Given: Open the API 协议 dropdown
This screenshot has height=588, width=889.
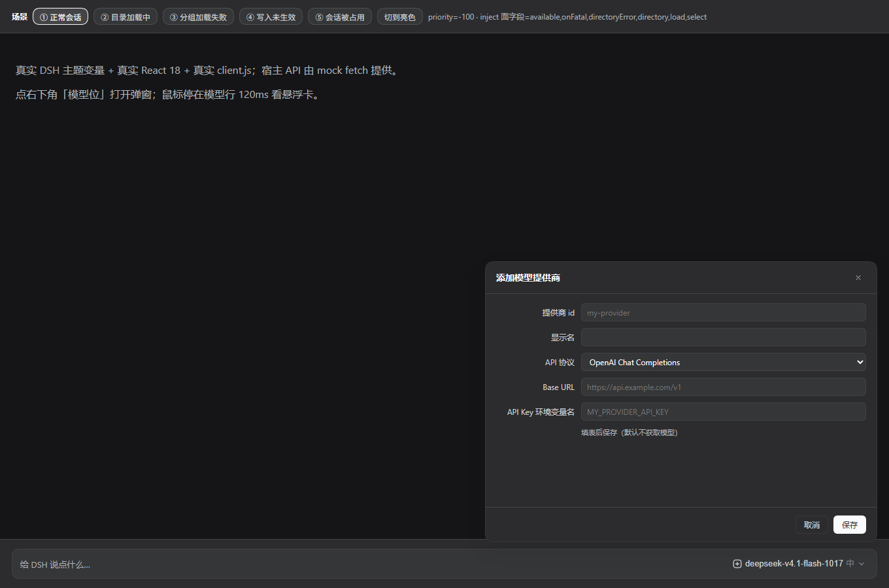Looking at the screenshot, I should pyautogui.click(x=723, y=362).
